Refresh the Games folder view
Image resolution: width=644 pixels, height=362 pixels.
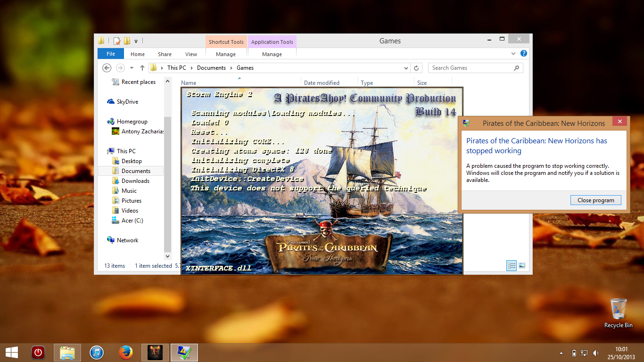416,68
